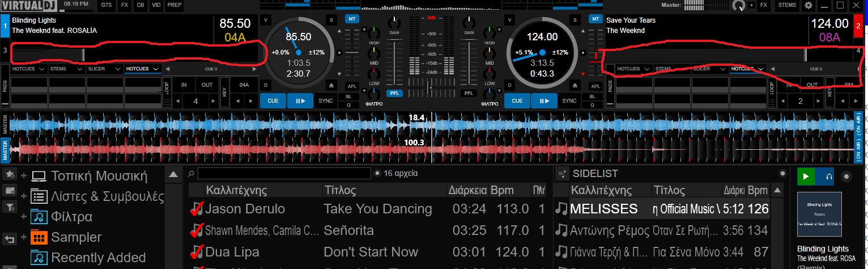Click the prelisten play icon in the info panel
The width and height of the screenshot is (868, 269).
coord(806,176)
